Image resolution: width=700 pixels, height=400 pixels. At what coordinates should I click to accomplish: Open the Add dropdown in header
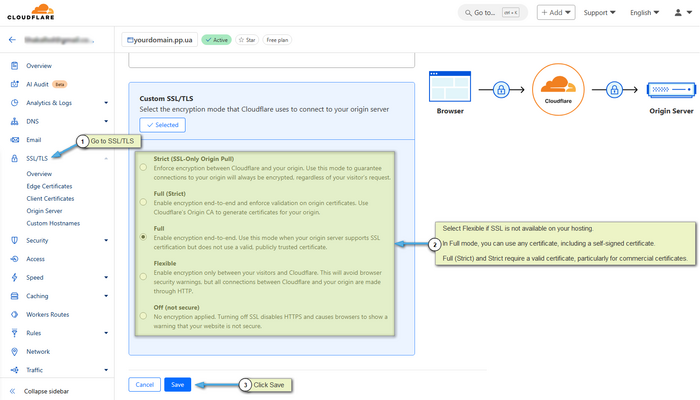[x=556, y=12]
